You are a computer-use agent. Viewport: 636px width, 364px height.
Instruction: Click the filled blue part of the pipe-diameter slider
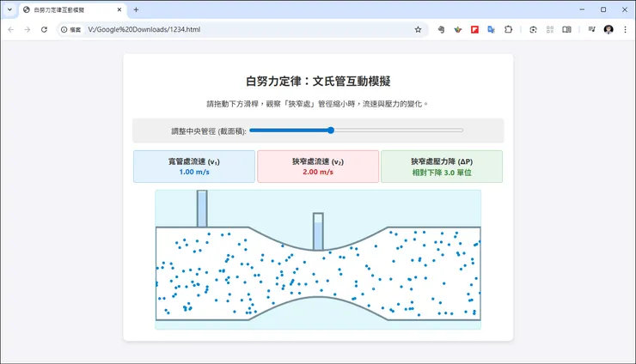pyautogui.click(x=289, y=130)
